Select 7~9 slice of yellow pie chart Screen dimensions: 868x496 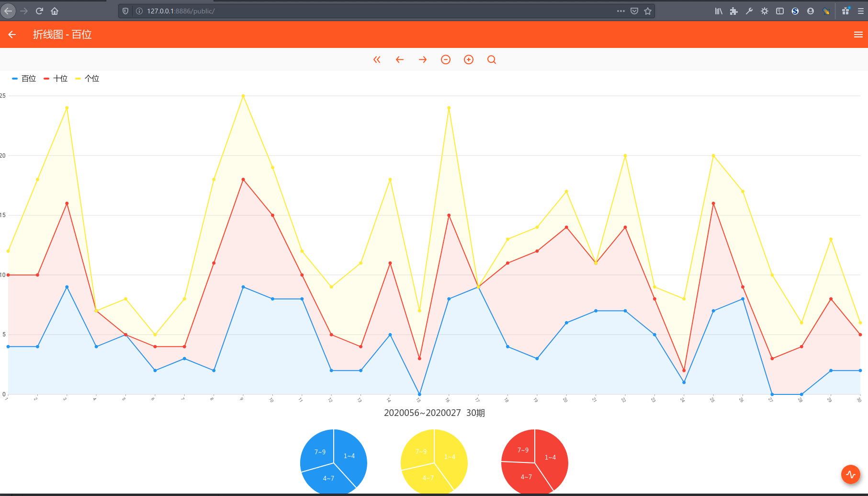click(x=421, y=451)
